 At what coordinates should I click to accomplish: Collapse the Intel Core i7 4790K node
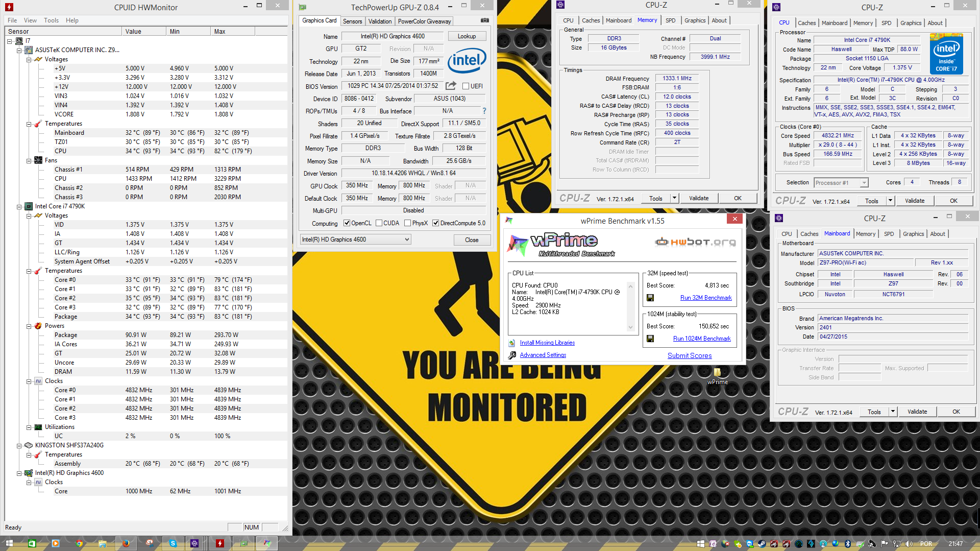pyautogui.click(x=19, y=206)
